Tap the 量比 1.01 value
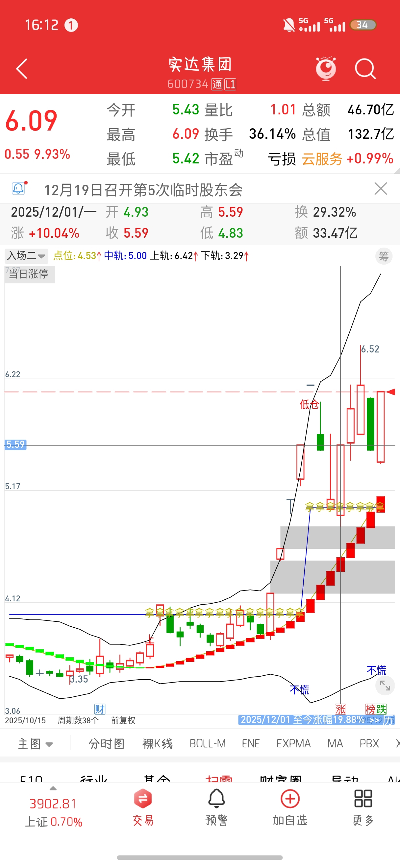The height and width of the screenshot is (868, 400). [x=283, y=110]
